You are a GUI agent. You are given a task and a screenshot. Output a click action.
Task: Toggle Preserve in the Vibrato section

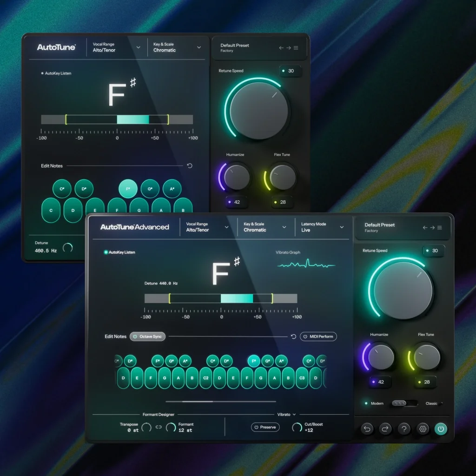[x=265, y=427]
